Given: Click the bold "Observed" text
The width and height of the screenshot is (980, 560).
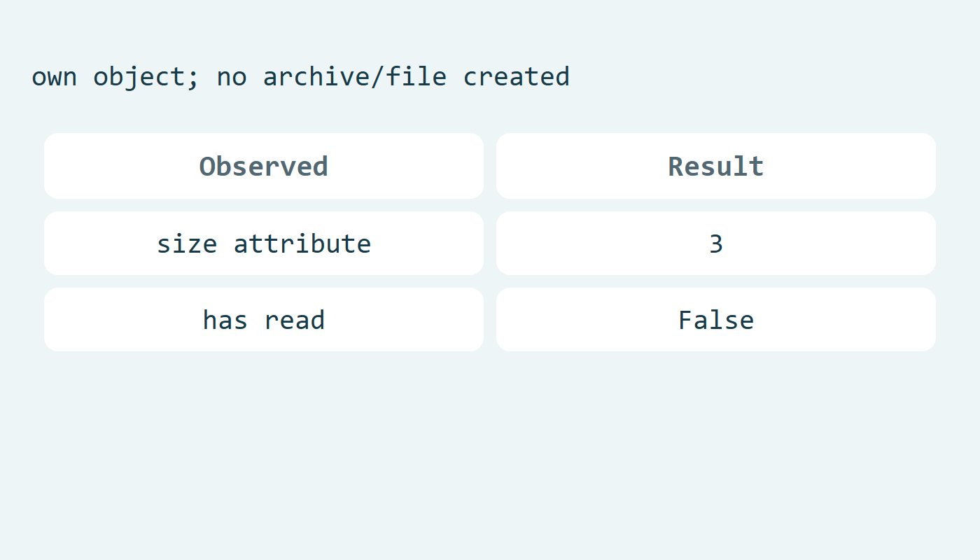Looking at the screenshot, I should tap(264, 166).
